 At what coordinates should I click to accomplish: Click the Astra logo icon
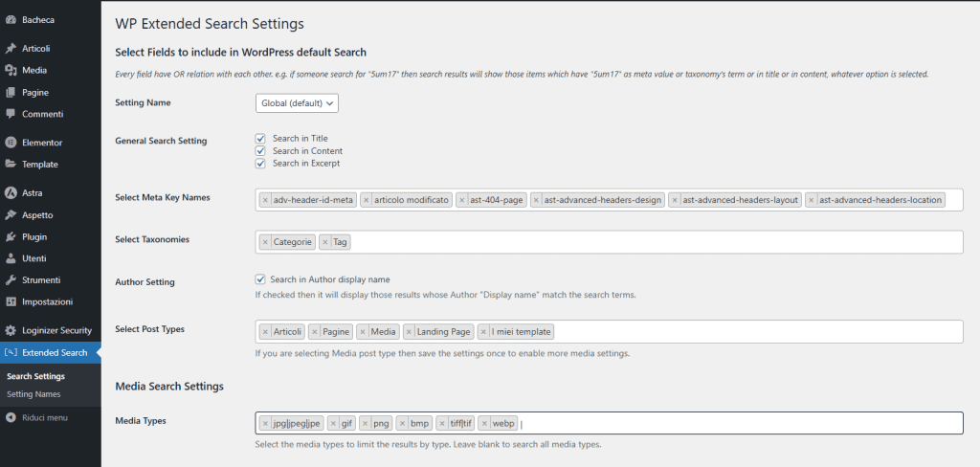click(10, 193)
